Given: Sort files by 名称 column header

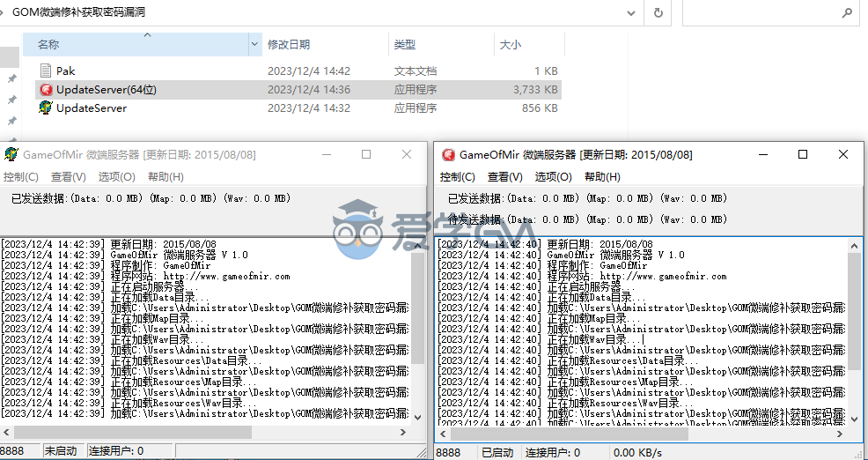Looking at the screenshot, I should pos(136,44).
